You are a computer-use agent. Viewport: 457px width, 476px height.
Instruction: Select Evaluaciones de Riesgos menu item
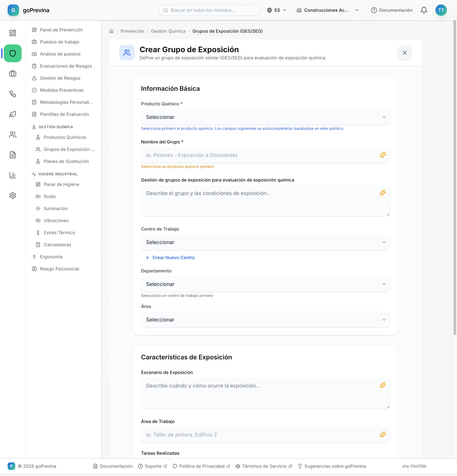pyautogui.click(x=66, y=66)
